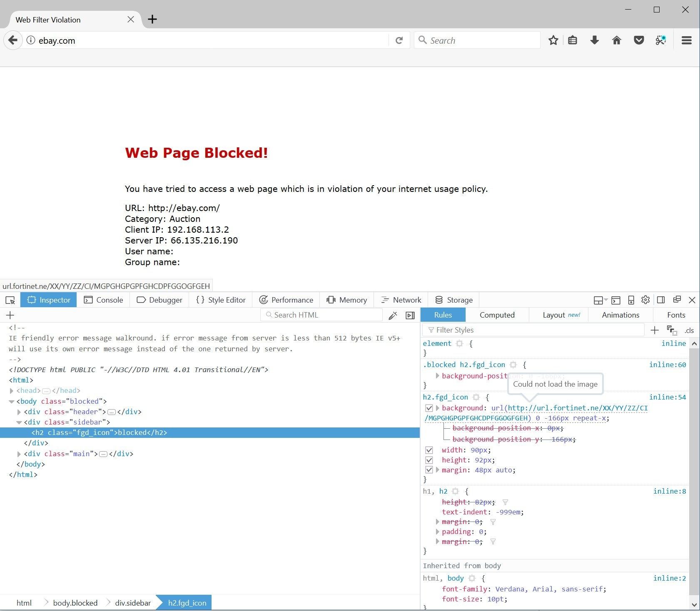The image size is (700, 611).
Task: Open a new browser tab
Action: (152, 19)
